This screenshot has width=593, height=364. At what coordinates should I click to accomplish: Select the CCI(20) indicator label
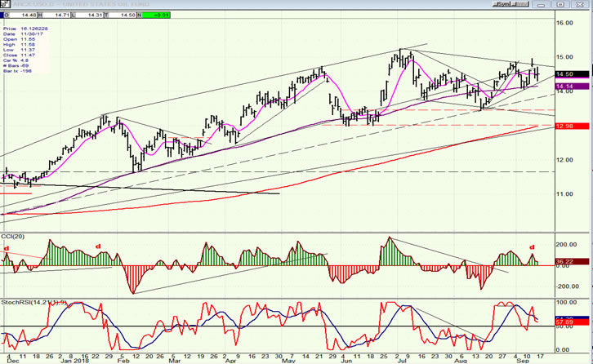click(14, 237)
